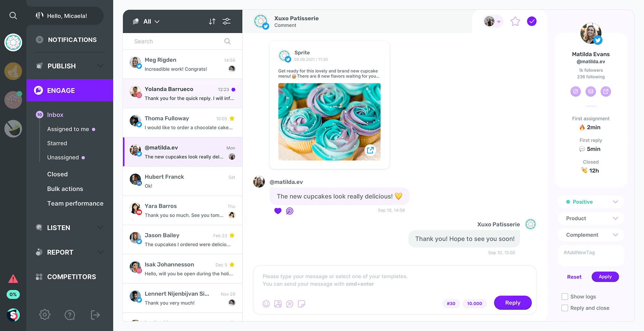Image resolution: width=644 pixels, height=331 pixels.
Task: Star the current conversation
Action: 515,21
